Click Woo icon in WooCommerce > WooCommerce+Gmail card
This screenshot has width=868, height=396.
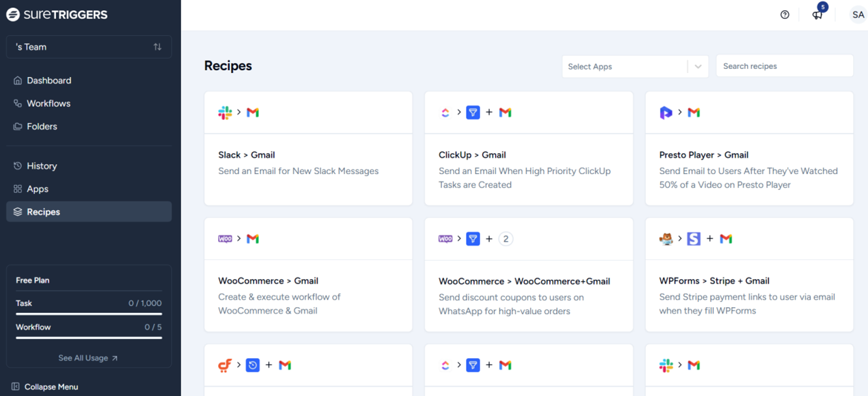click(445, 239)
